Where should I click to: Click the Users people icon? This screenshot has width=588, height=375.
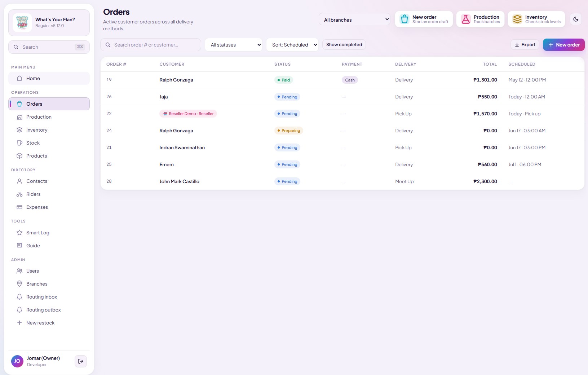click(x=19, y=271)
